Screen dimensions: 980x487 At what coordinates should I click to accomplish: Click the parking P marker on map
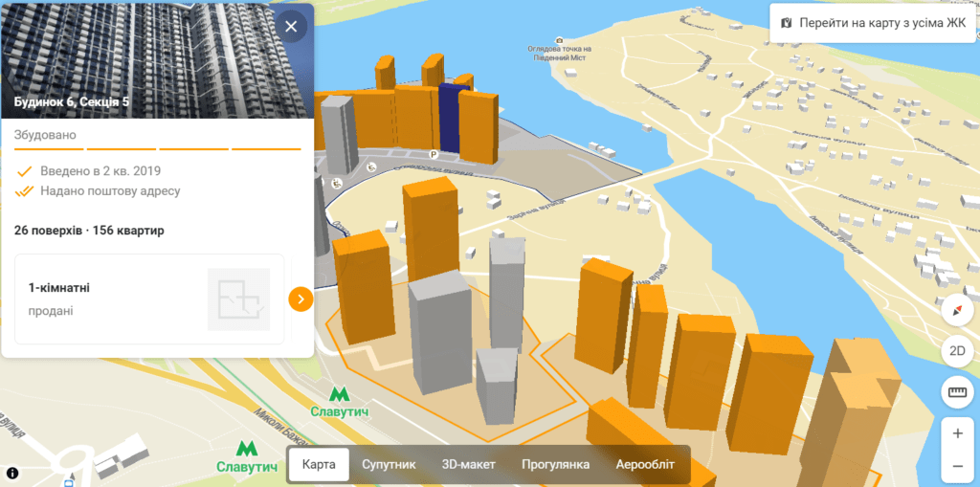433,154
